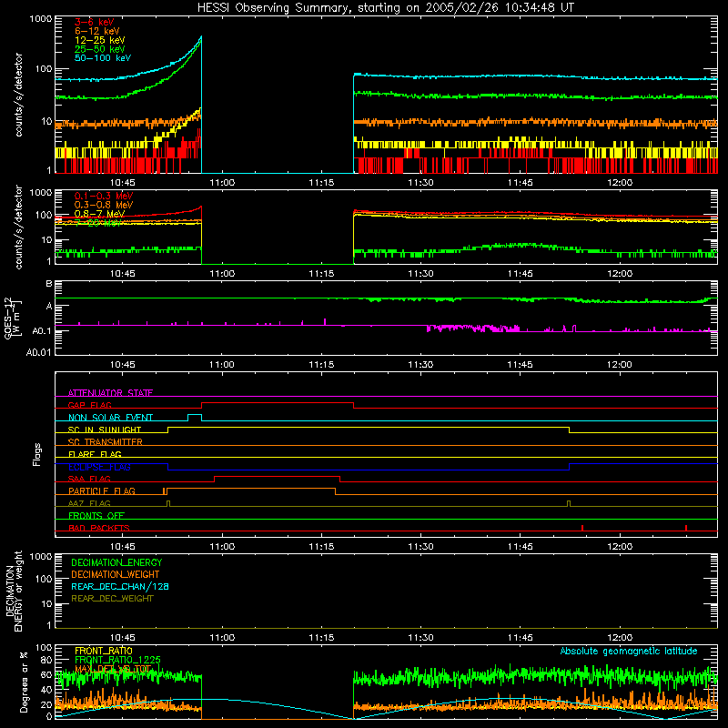This screenshot has height=728, width=728.
Task: Click the vertical Flags axis title
Action: pos(37,454)
